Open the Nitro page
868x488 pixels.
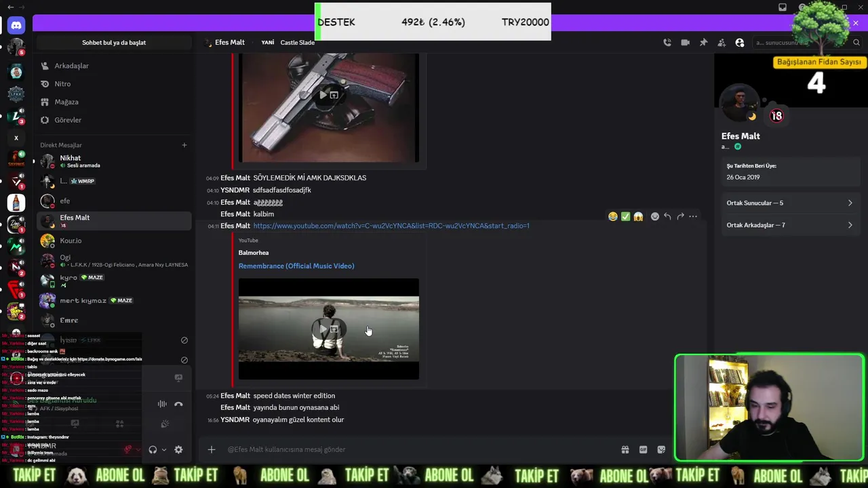[114, 84]
